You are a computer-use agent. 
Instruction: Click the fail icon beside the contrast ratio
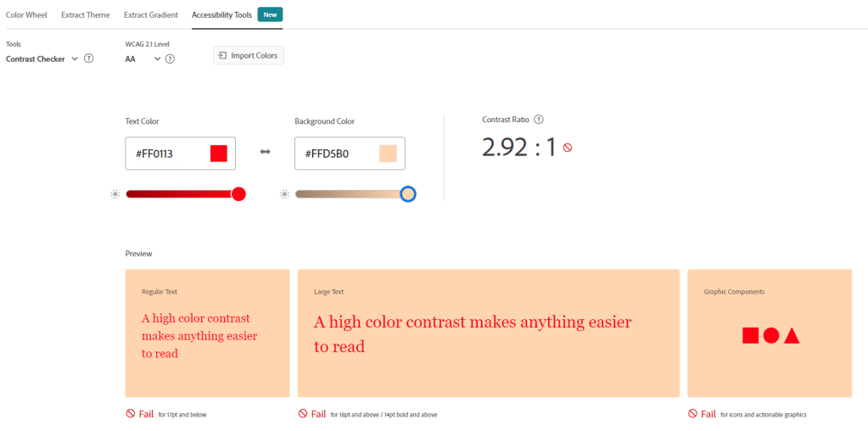(568, 148)
